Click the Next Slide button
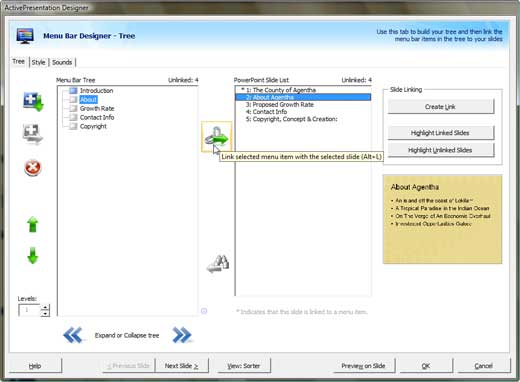This screenshot has height=382, width=520. [182, 366]
